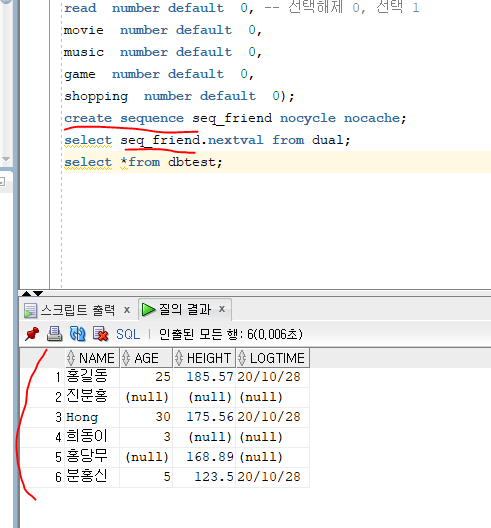Select the cell 홍길동
The height and width of the screenshot is (528, 491).
point(92,377)
